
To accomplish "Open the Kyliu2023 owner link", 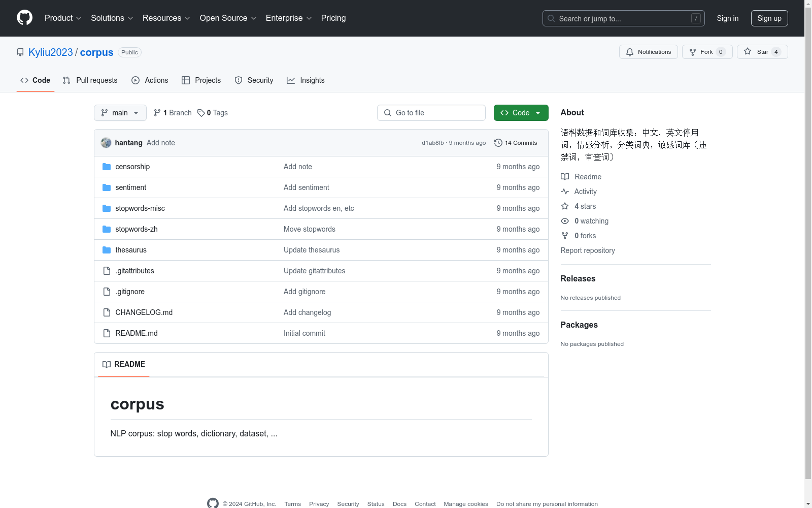I will coord(51,52).
